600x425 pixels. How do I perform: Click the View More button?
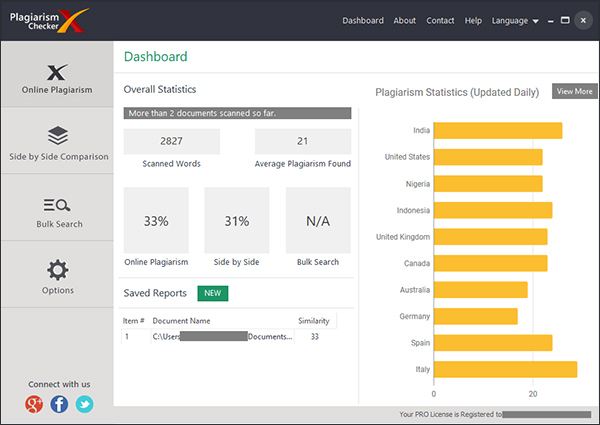[x=574, y=91]
